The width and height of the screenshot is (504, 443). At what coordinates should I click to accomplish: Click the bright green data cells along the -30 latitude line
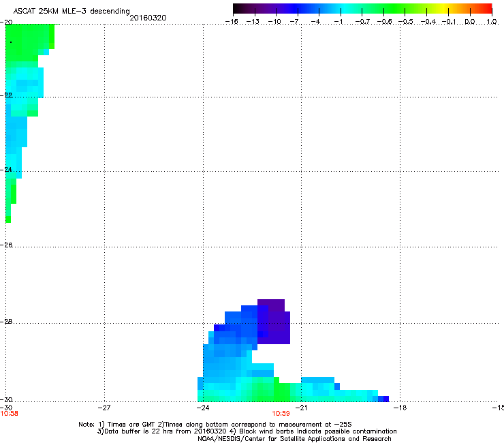pyautogui.click(x=282, y=392)
